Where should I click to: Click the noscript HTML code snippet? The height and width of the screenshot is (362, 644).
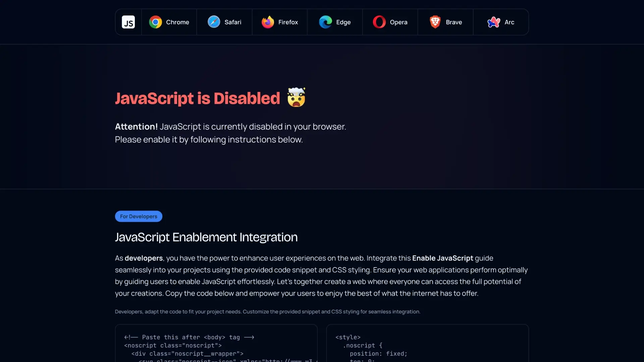click(x=216, y=345)
